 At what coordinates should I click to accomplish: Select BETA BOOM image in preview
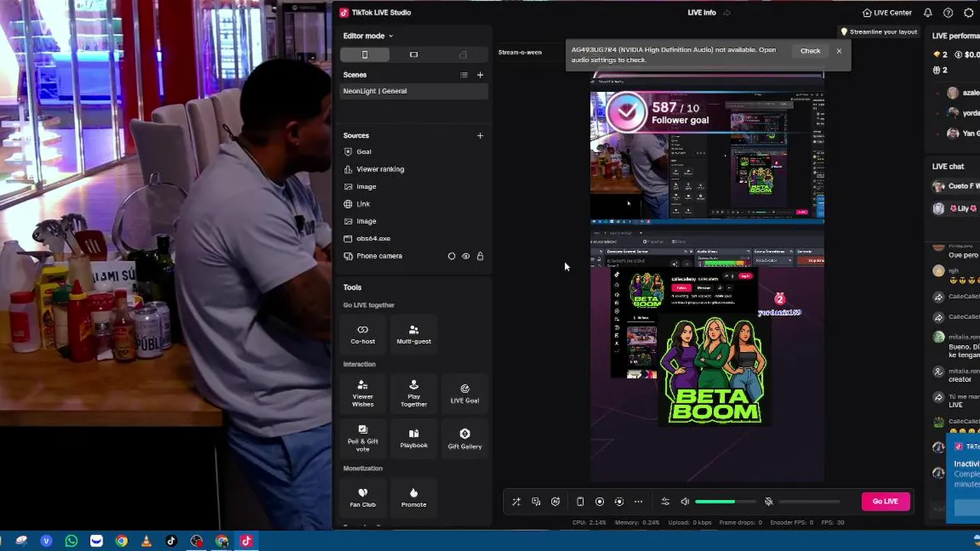pos(714,370)
